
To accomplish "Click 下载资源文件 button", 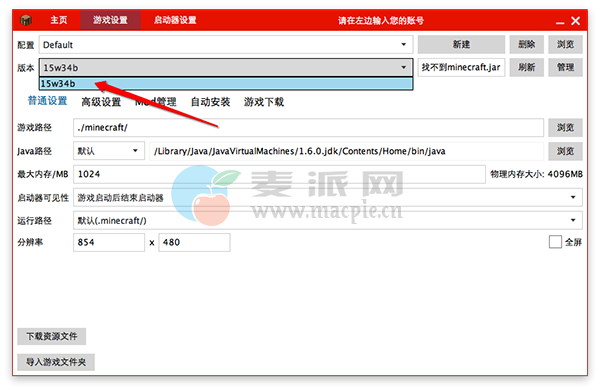I will (x=52, y=336).
